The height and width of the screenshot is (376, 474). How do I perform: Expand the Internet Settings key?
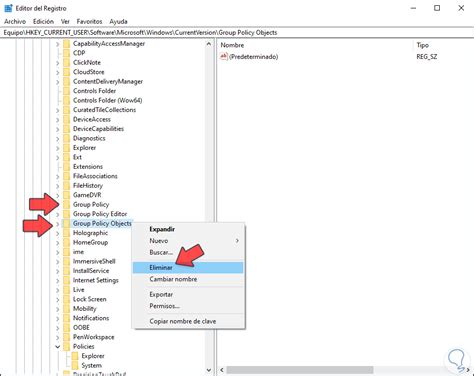click(x=57, y=281)
